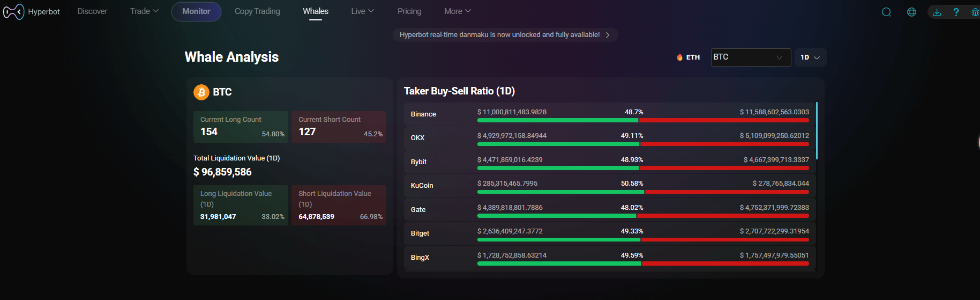980x300 pixels.
Task: Select the trending ETH flame shortcut
Action: coord(688,57)
